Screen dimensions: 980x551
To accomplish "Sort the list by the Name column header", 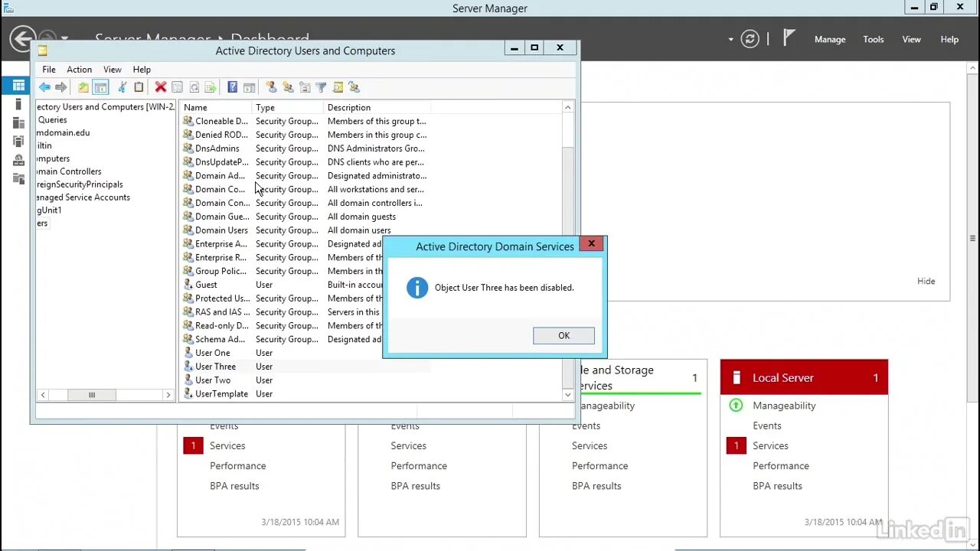I will (217, 108).
